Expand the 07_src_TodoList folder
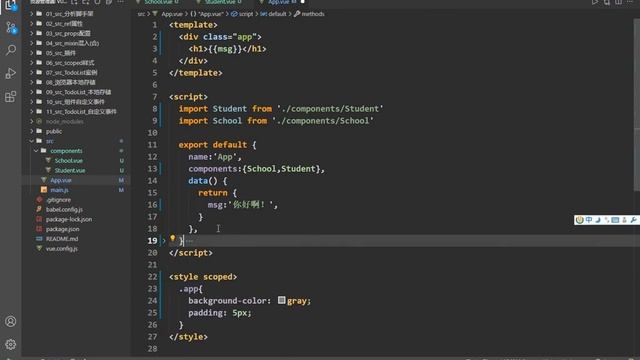 click(x=31, y=72)
